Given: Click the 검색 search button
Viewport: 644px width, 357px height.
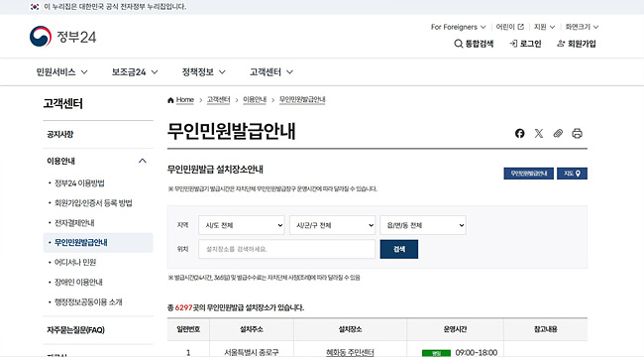Looking at the screenshot, I should point(399,249).
